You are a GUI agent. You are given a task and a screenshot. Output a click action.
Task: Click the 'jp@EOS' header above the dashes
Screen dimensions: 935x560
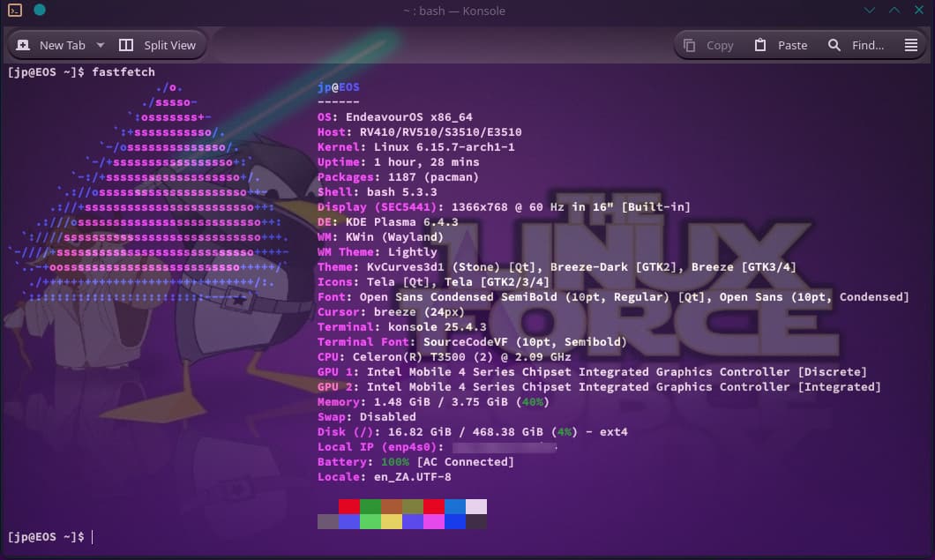point(338,87)
